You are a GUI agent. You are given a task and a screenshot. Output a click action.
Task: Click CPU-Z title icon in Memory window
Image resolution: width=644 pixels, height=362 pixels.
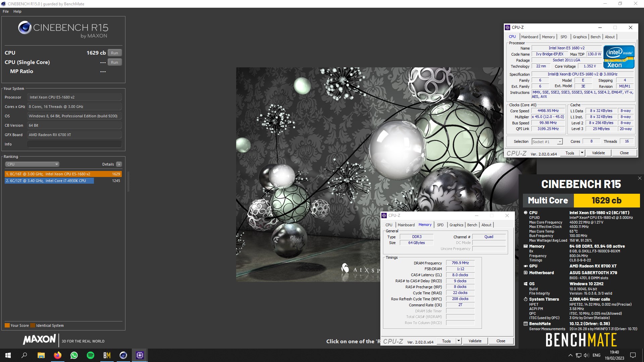(384, 216)
